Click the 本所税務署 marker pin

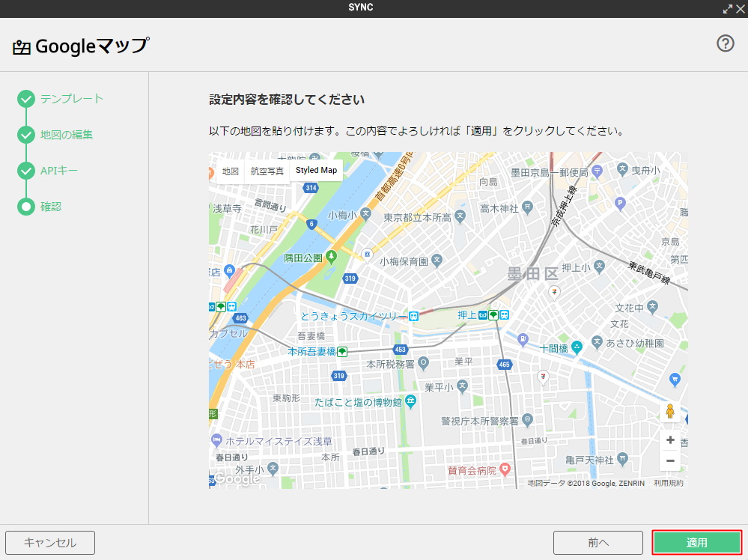point(423,363)
